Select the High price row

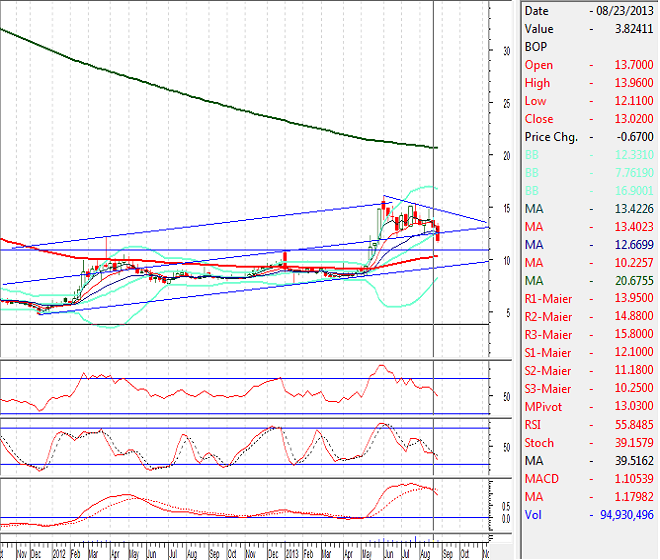click(590, 83)
